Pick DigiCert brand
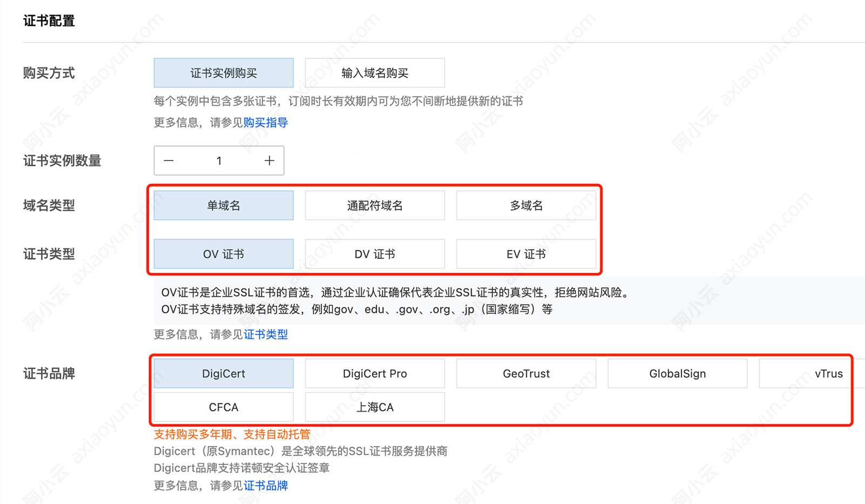 tap(223, 373)
